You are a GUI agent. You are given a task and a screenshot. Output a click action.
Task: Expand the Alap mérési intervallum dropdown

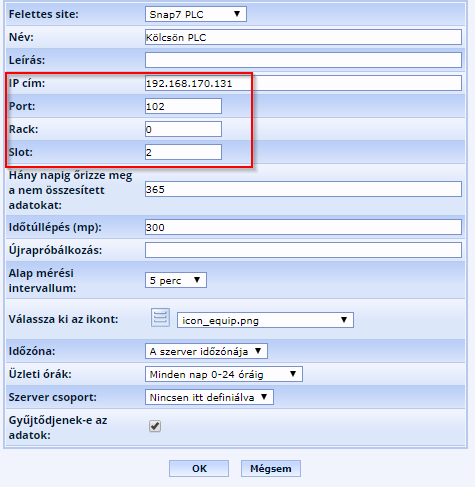pos(176,280)
